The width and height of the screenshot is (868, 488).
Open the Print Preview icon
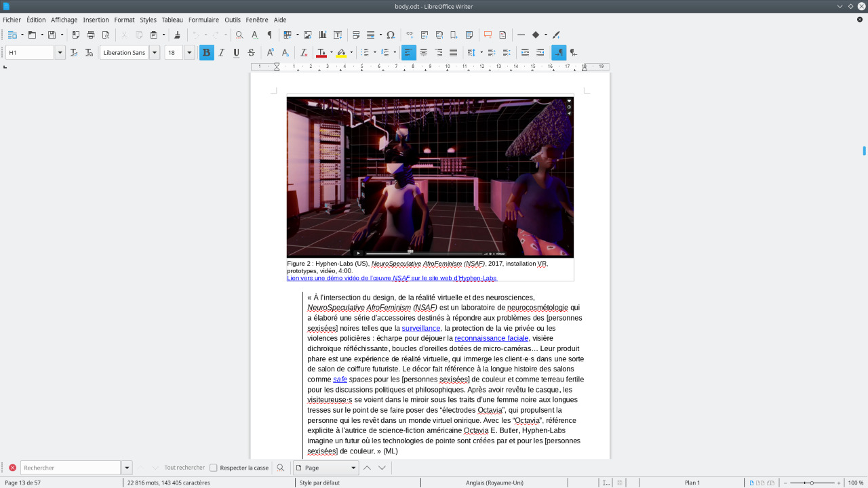tap(106, 35)
